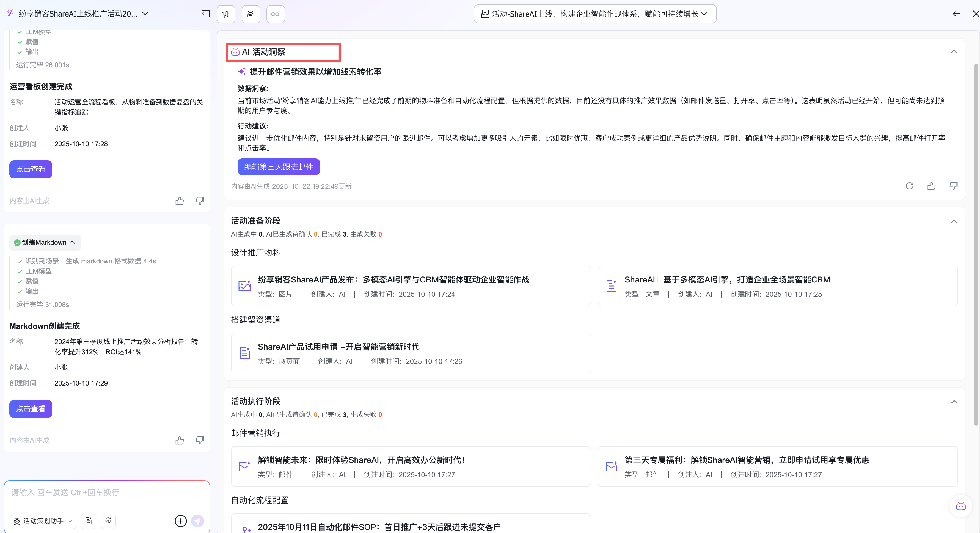Click the infinity loop icon in top toolbar
980x533 pixels.
pyautogui.click(x=275, y=14)
